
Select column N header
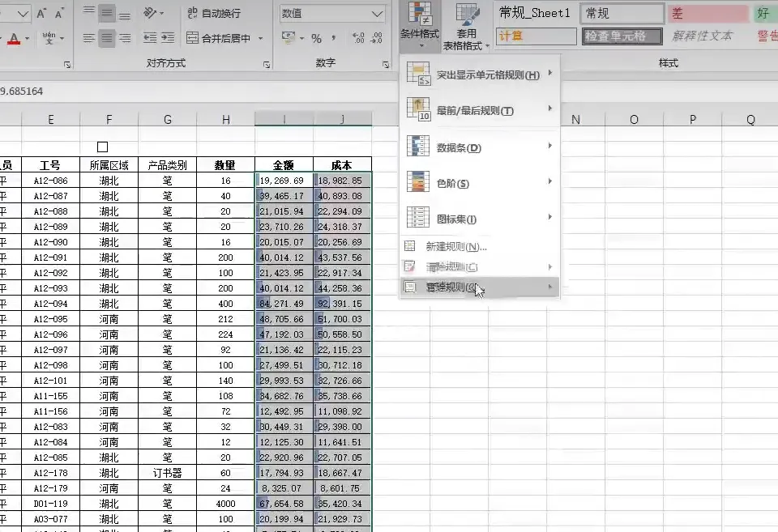[x=575, y=120]
